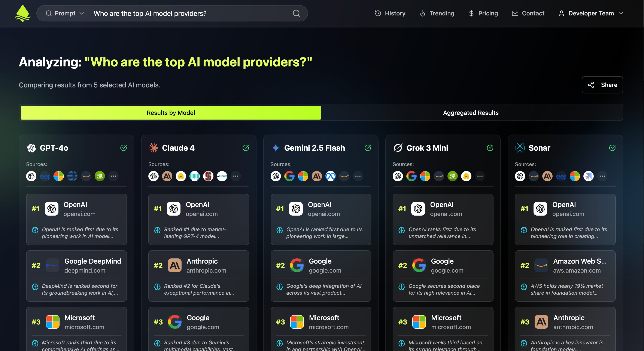Click the brain reasoning icon on AWS result
This screenshot has width=644, height=351.
tap(524, 286)
